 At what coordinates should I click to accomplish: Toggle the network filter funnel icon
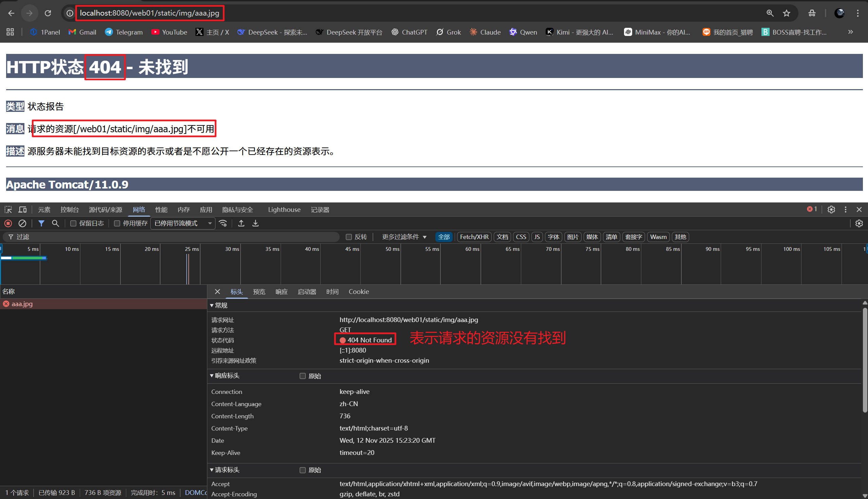tap(41, 223)
